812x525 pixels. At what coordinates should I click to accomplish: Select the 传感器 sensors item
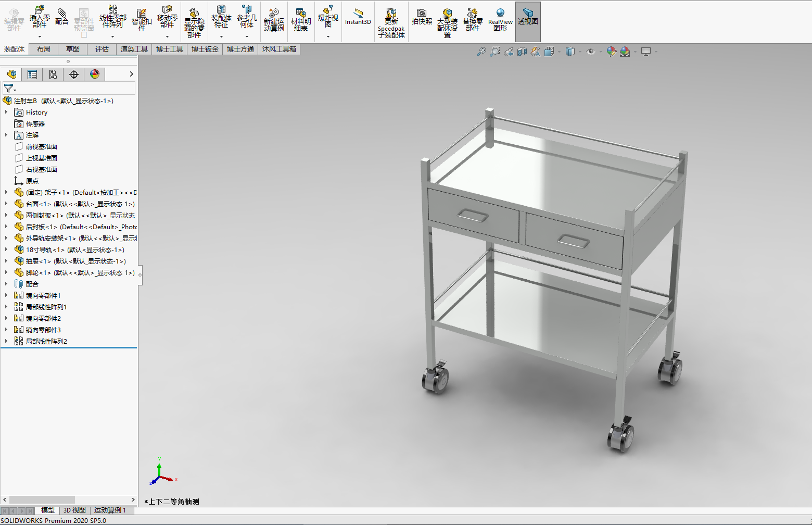[x=30, y=123]
